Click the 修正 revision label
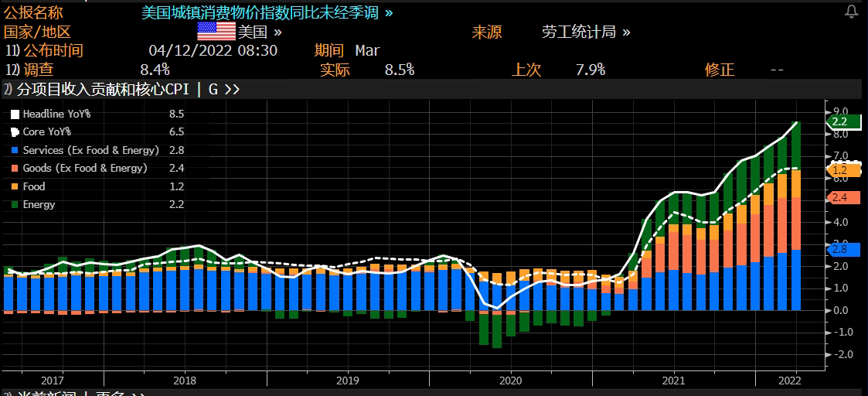The image size is (868, 396). 720,70
